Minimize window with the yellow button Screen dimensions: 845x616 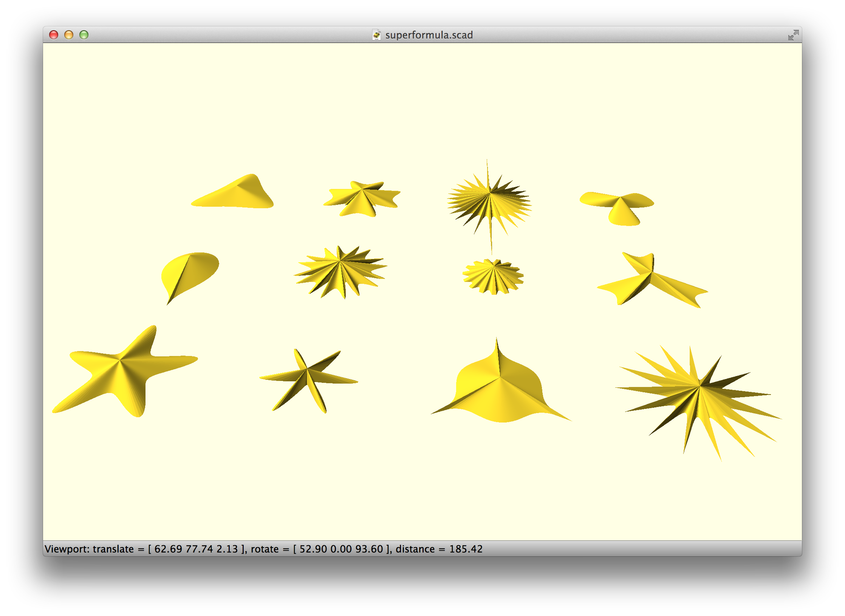point(69,35)
